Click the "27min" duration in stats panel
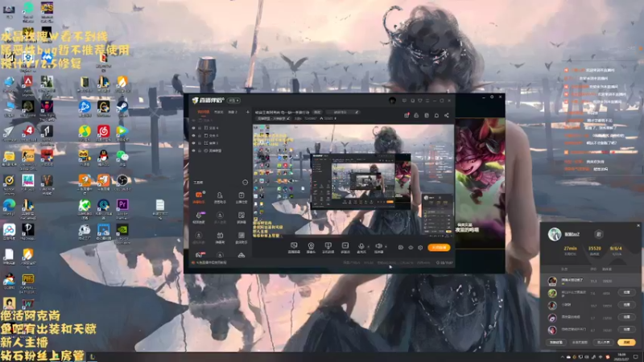The image size is (644, 362). coord(570,249)
